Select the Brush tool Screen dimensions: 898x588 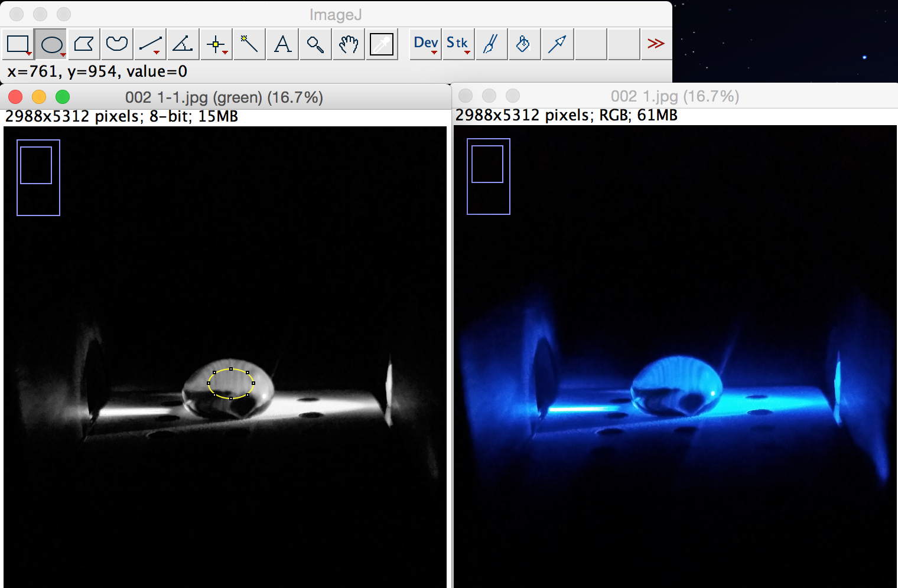[x=491, y=44]
